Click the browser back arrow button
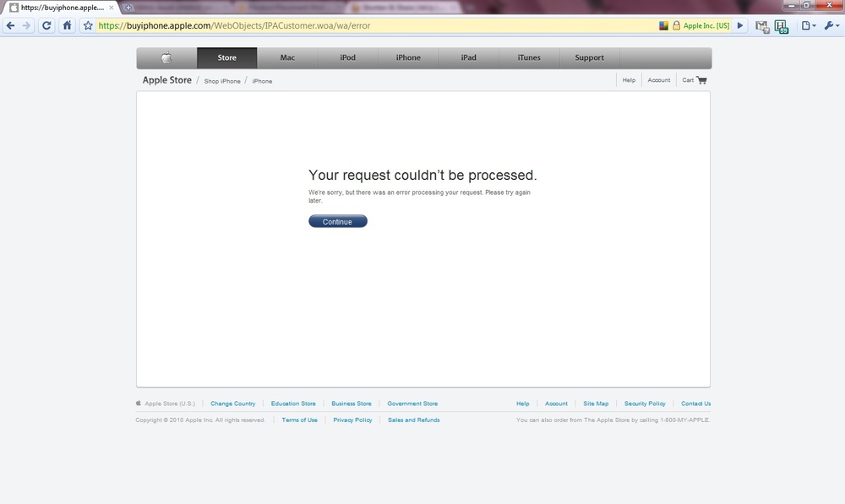 click(10, 25)
